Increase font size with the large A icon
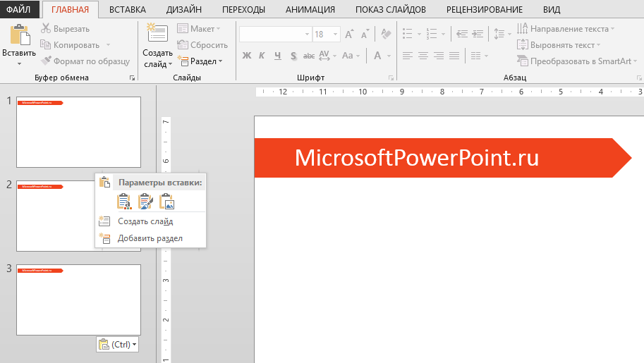The image size is (644, 363). [x=349, y=34]
